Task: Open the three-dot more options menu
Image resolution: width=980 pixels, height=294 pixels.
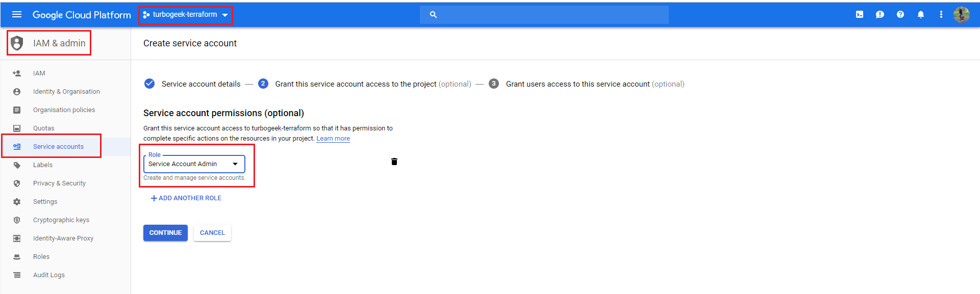Action: pyautogui.click(x=941, y=14)
